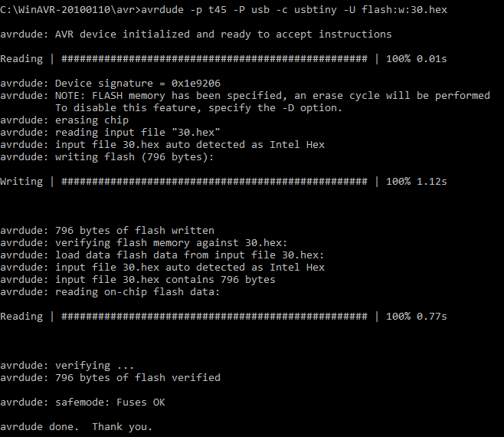This screenshot has height=437, width=504.
Task: Click the '796 bytes of flash written' line
Action: pos(107,231)
